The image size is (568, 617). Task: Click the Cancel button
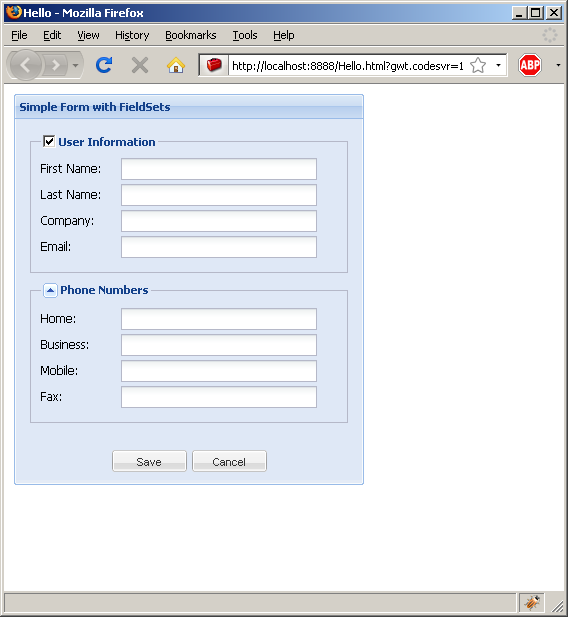(229, 461)
